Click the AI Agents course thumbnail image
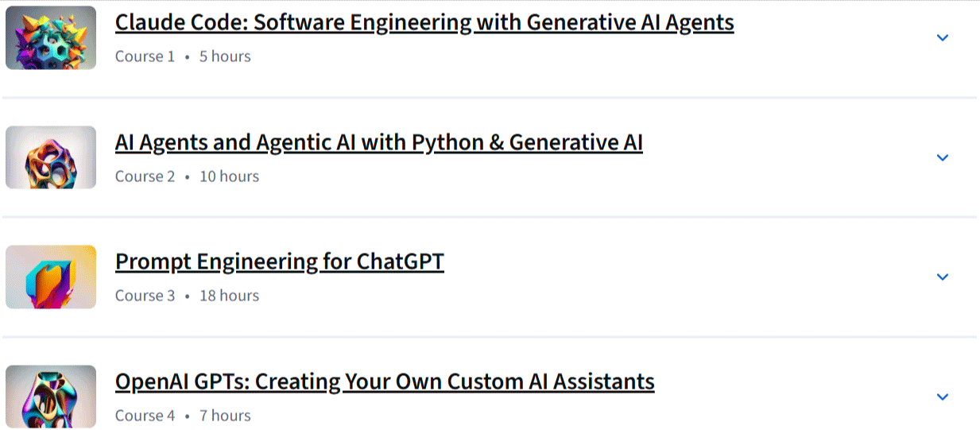The image size is (980, 430). coord(51,157)
